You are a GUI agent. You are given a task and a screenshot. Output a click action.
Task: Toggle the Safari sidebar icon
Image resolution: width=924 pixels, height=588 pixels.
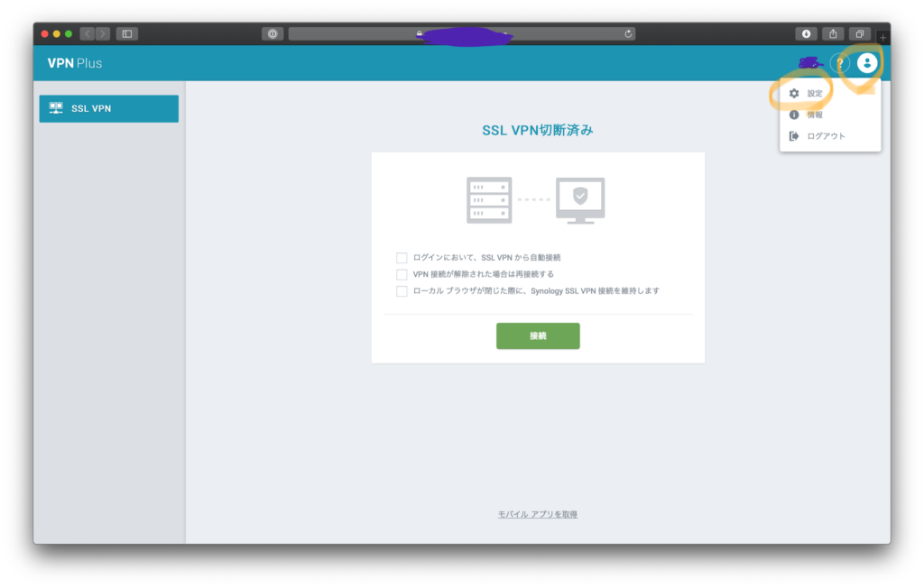tap(127, 33)
